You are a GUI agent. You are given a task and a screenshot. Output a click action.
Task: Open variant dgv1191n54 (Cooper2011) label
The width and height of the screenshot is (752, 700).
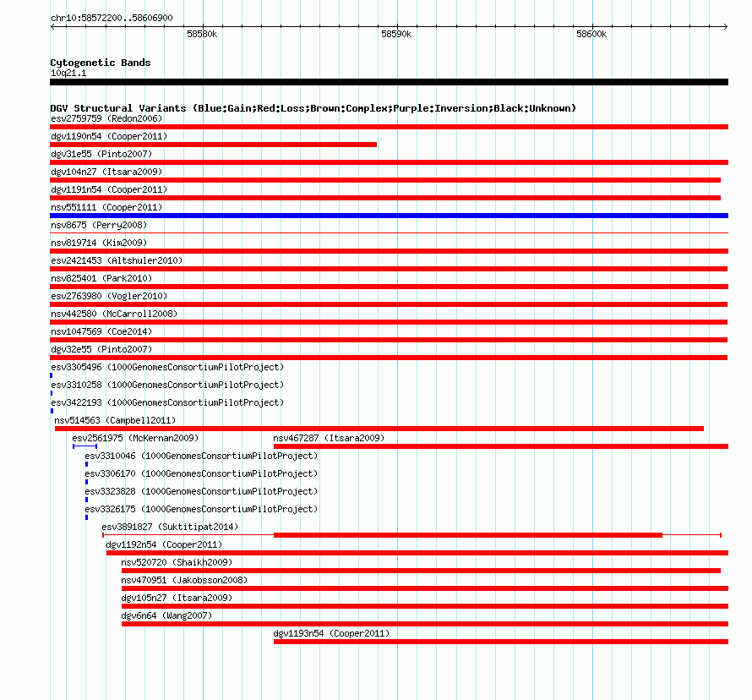pos(109,189)
